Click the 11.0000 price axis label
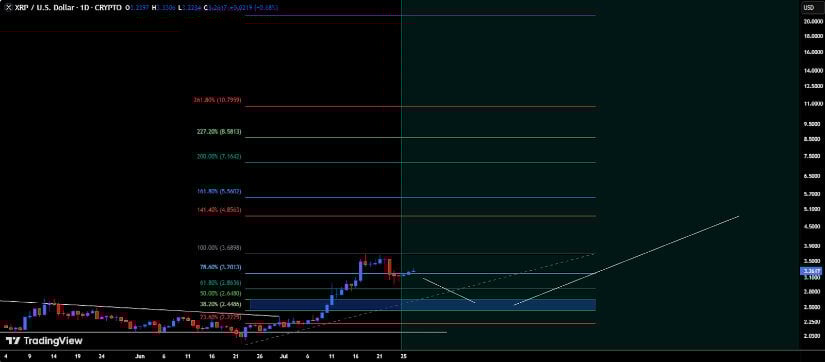The image size is (825, 362). click(812, 104)
